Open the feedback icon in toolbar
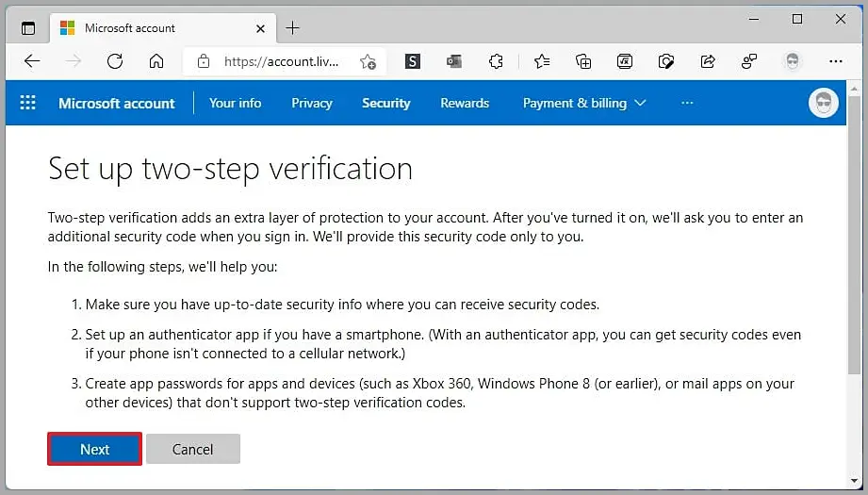This screenshot has height=495, width=868. click(x=749, y=61)
